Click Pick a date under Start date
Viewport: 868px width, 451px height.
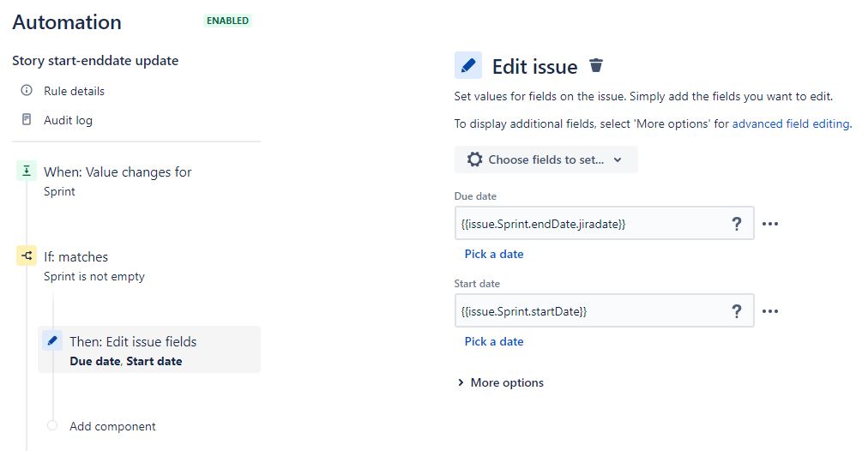tap(494, 341)
